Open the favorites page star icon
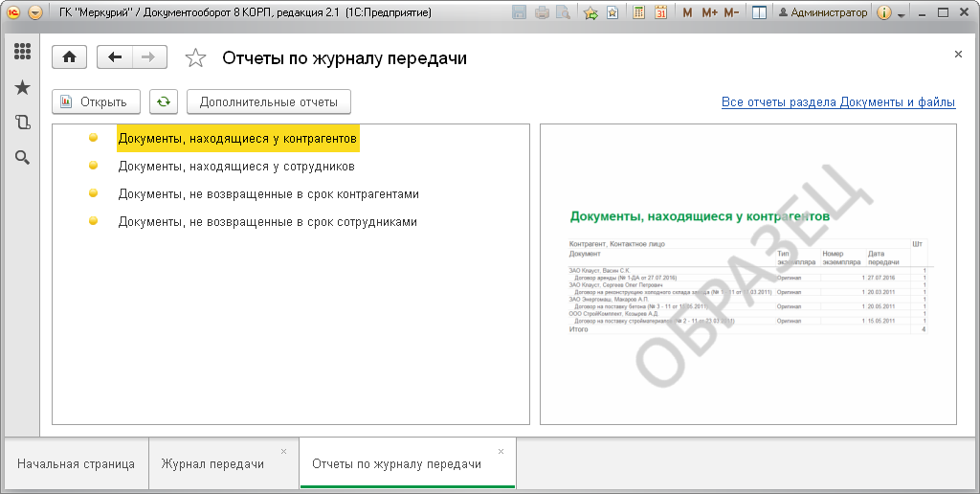Image resolution: width=980 pixels, height=494 pixels. click(x=612, y=12)
